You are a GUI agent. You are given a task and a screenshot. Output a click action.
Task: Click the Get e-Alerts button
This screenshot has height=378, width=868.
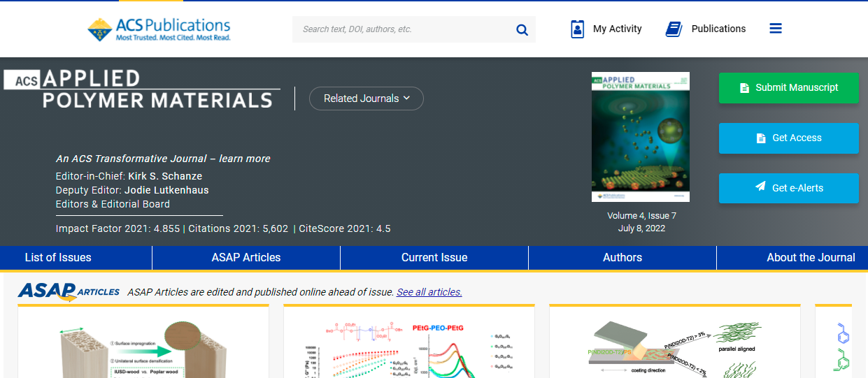[788, 188]
